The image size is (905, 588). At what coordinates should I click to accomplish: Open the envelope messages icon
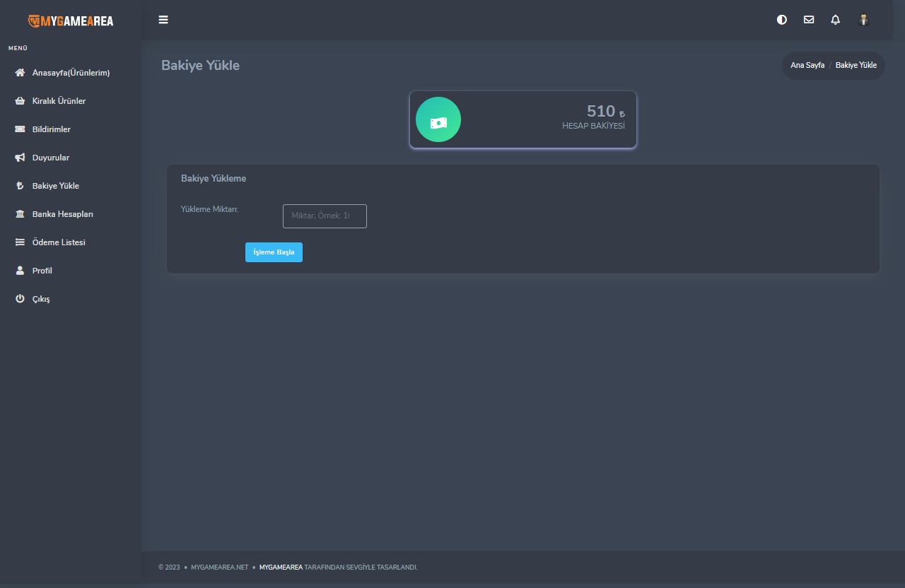[809, 20]
